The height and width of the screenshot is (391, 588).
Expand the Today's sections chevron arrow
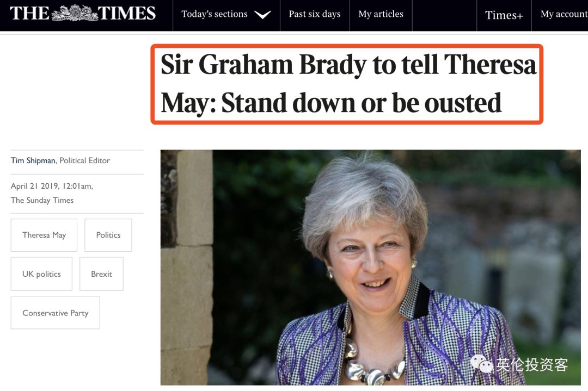(x=262, y=15)
